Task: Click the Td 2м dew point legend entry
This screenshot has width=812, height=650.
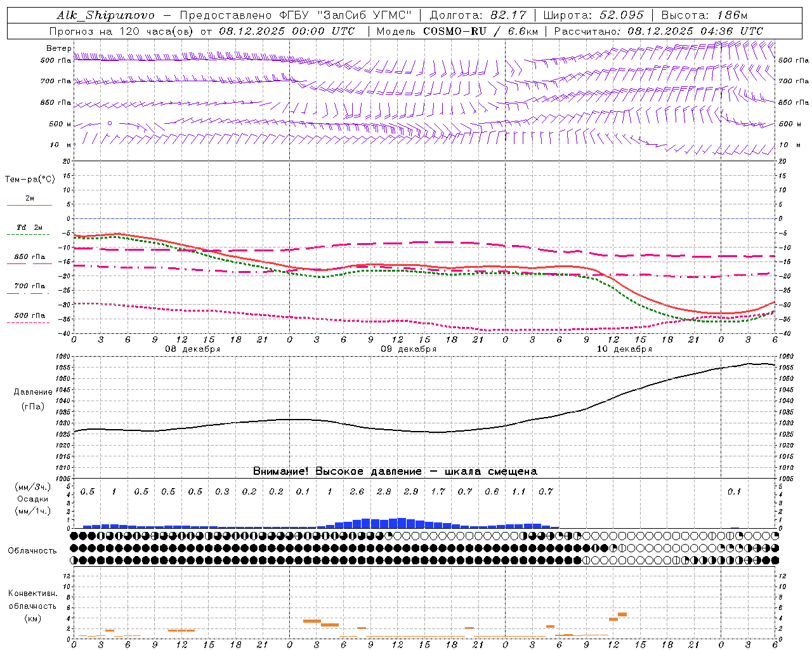Action: pyautogui.click(x=30, y=227)
